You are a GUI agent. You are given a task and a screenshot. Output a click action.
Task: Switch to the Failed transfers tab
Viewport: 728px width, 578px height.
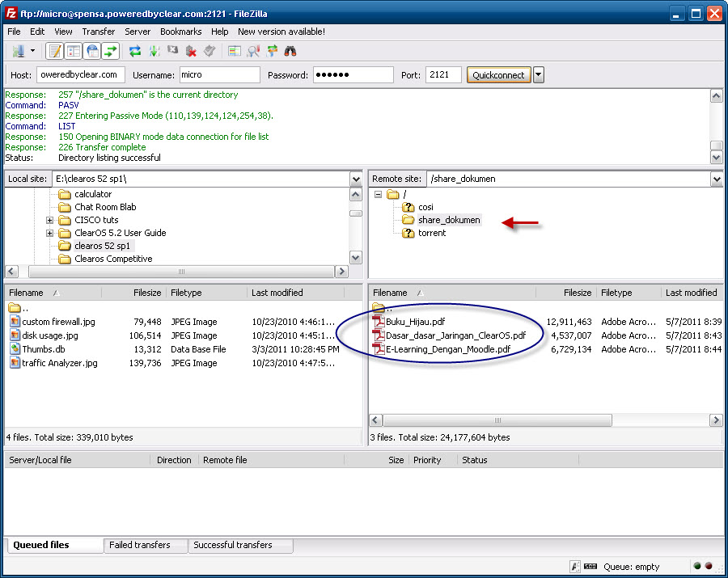(140, 545)
